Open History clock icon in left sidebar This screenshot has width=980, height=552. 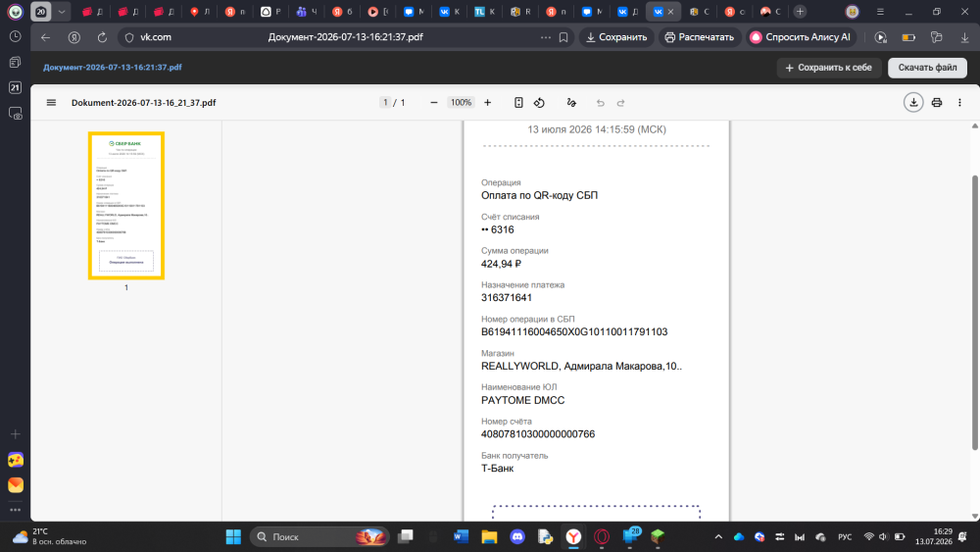click(15, 37)
